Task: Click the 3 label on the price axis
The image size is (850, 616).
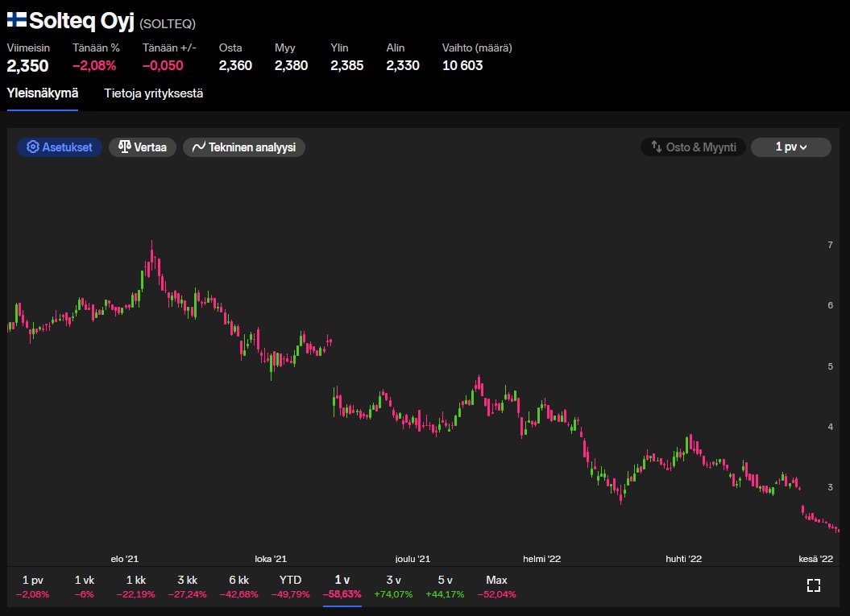Action: tap(830, 487)
